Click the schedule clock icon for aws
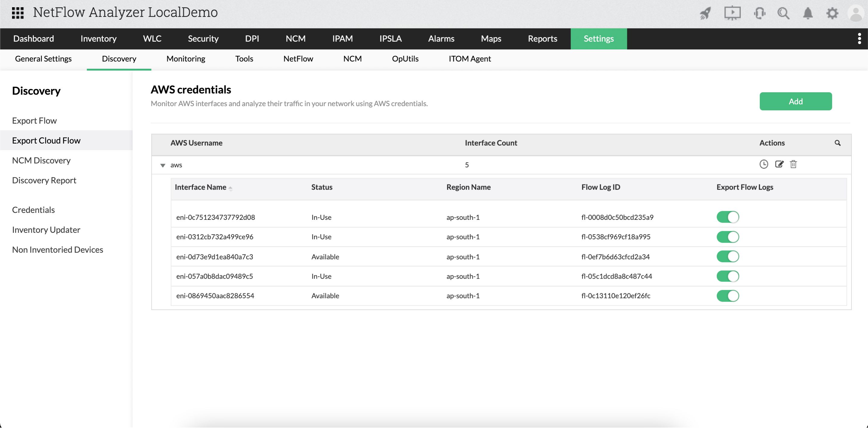This screenshot has width=868, height=430. [763, 165]
